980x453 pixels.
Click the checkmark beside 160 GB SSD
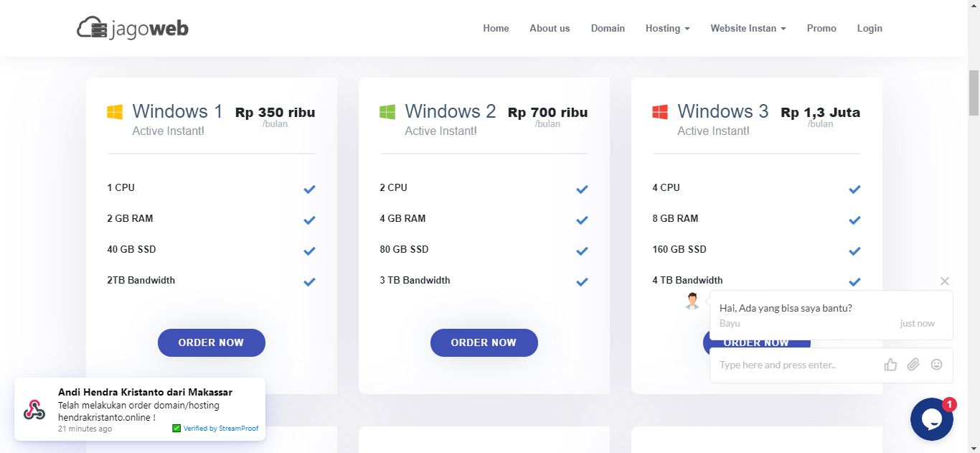(x=854, y=251)
